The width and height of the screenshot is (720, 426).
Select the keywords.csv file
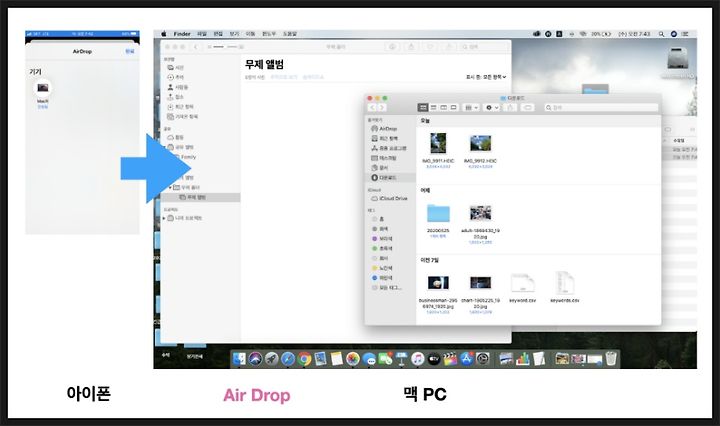click(565, 283)
